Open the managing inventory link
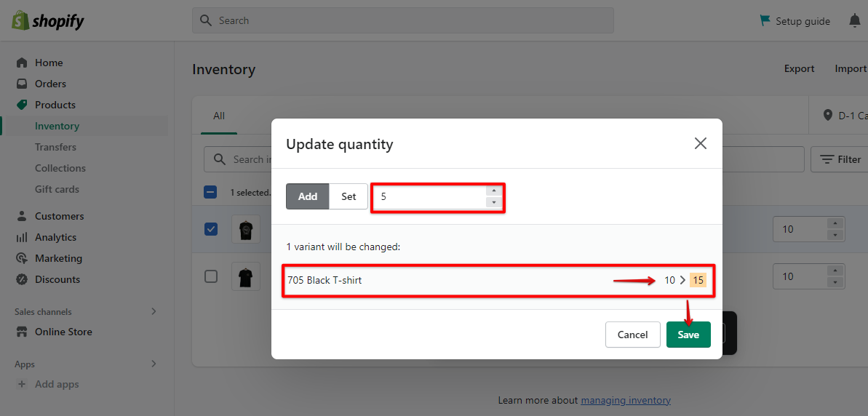The height and width of the screenshot is (416, 868). [x=626, y=400]
